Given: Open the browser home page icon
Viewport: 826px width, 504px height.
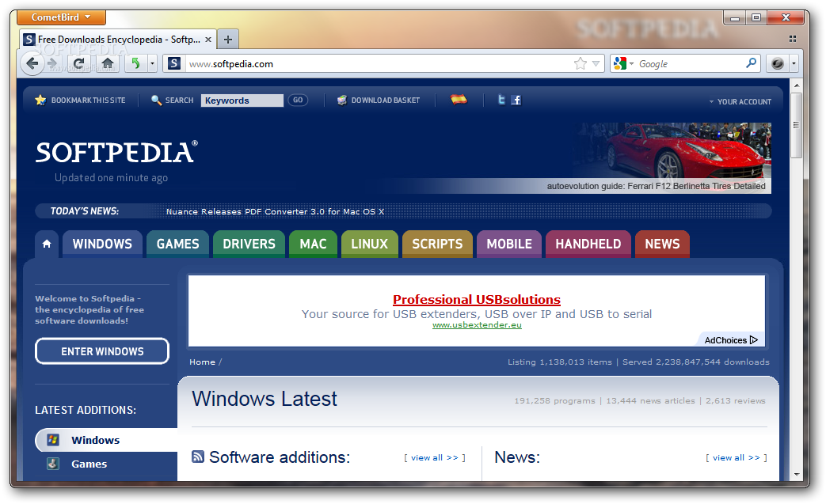Looking at the screenshot, I should [x=108, y=63].
